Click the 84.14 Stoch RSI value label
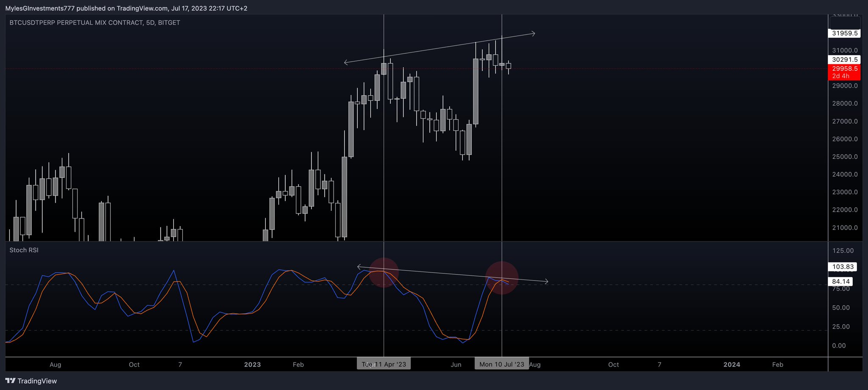This screenshot has height=390, width=868. pos(840,282)
